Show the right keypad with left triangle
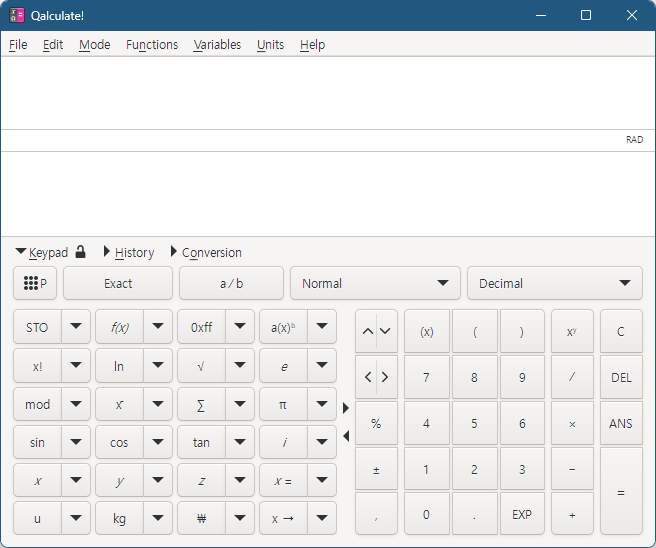This screenshot has height=548, width=656. (x=346, y=436)
